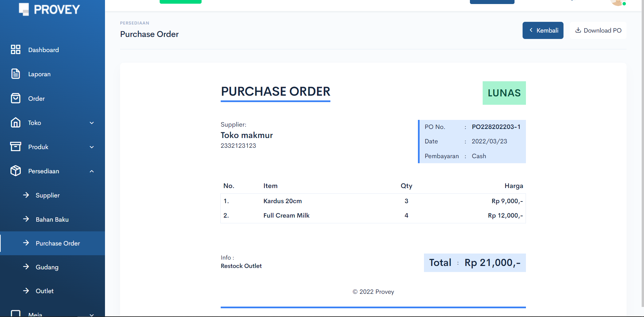Click the Laporan document icon

click(15, 74)
